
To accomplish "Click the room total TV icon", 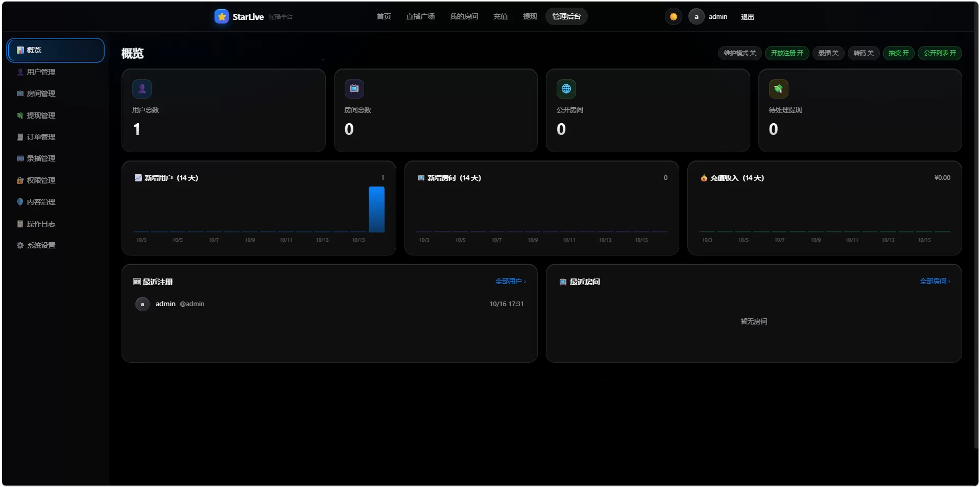I will click(354, 89).
